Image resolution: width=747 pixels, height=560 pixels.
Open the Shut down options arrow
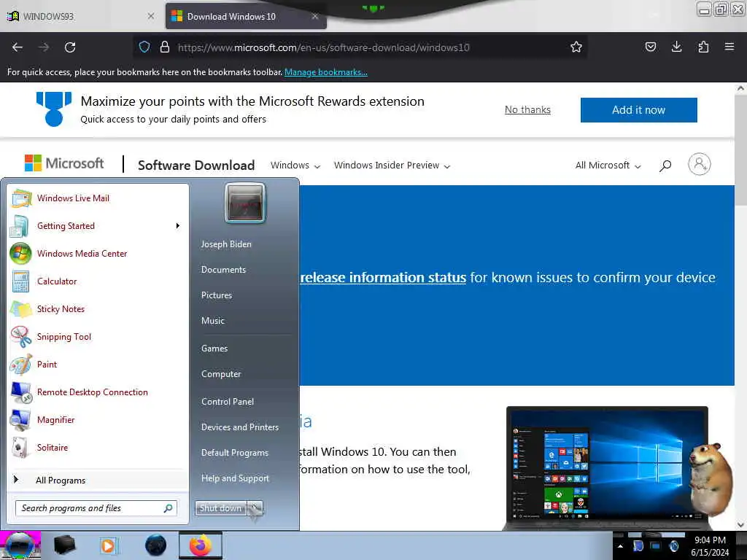click(x=255, y=508)
